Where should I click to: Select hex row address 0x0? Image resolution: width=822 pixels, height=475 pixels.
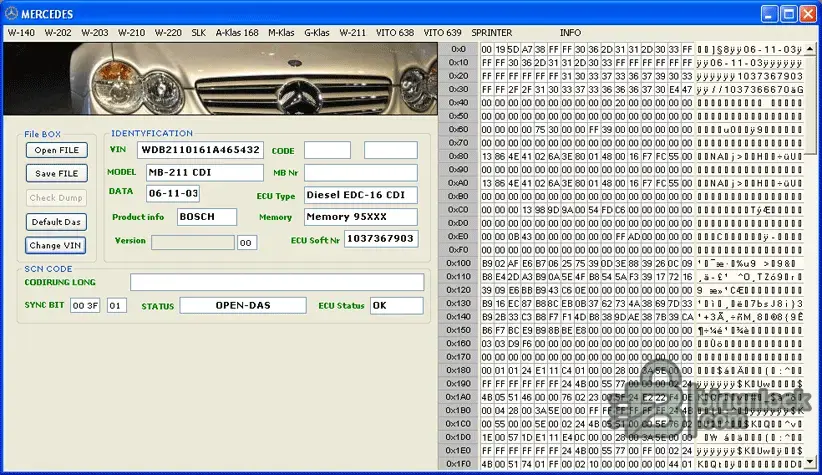pos(458,49)
